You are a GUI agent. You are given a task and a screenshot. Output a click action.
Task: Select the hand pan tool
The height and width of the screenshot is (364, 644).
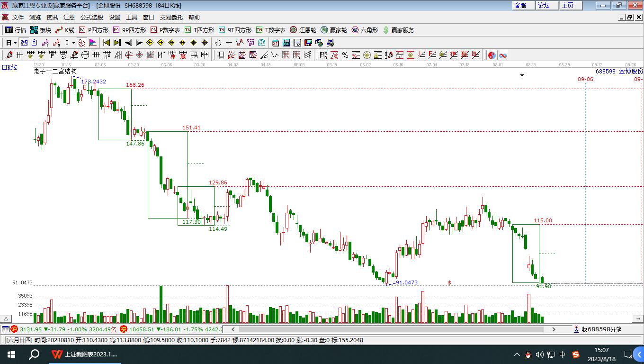(218, 43)
